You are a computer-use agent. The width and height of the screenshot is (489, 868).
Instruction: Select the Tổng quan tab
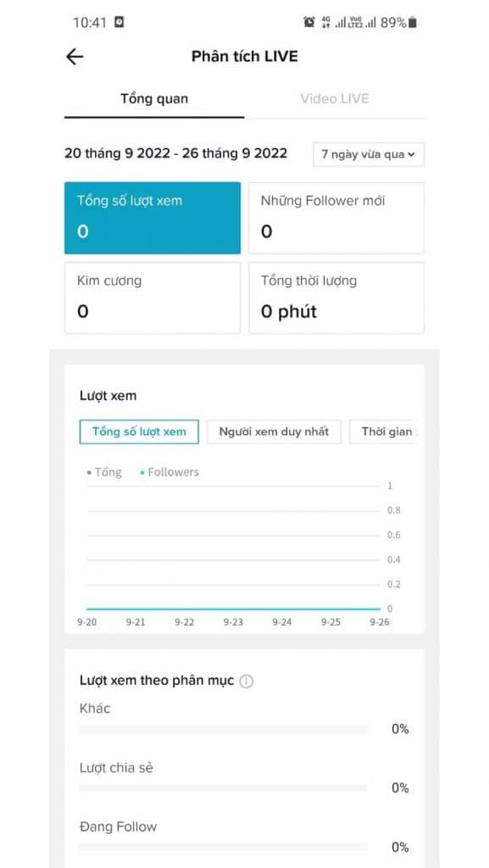tap(153, 98)
